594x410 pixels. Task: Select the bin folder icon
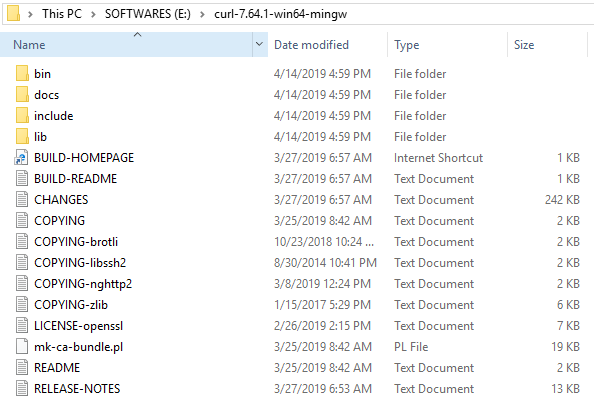pyautogui.click(x=22, y=74)
